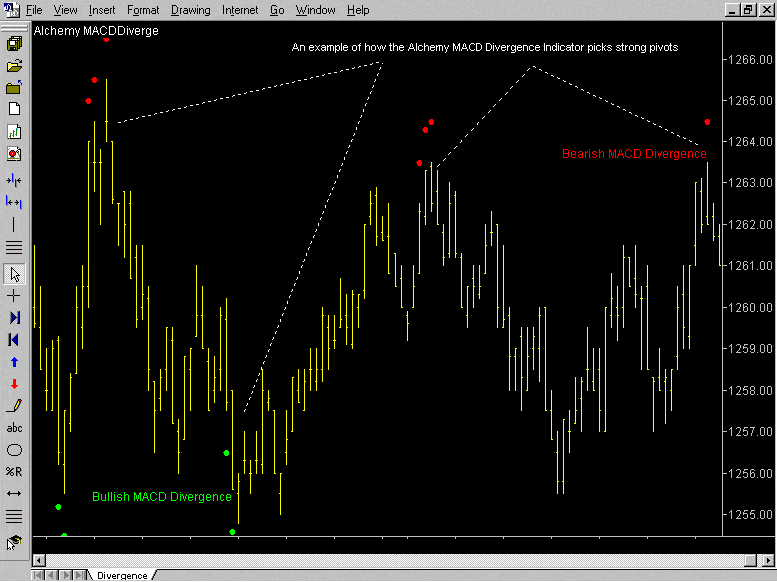Click the 1258.00 price axis label

[750, 391]
